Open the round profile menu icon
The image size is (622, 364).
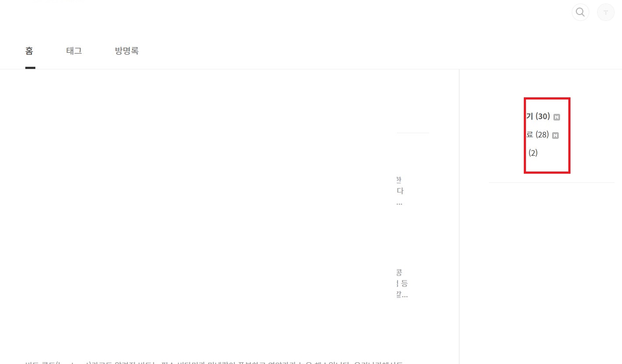(605, 12)
